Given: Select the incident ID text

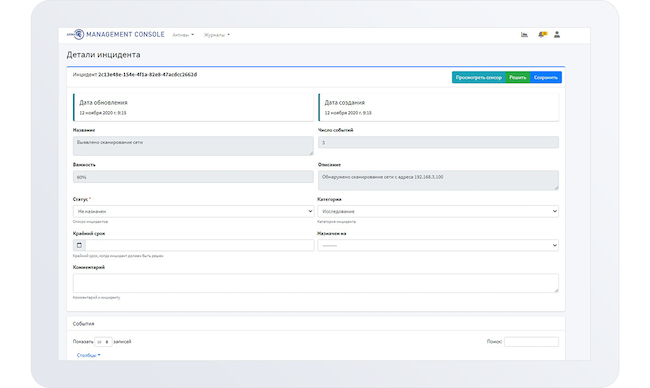Looking at the screenshot, I should click(148, 75).
